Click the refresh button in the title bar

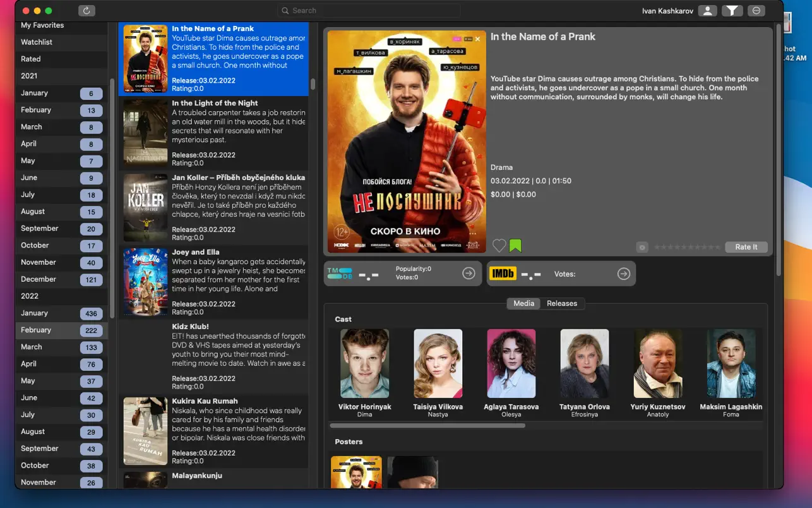click(x=87, y=11)
